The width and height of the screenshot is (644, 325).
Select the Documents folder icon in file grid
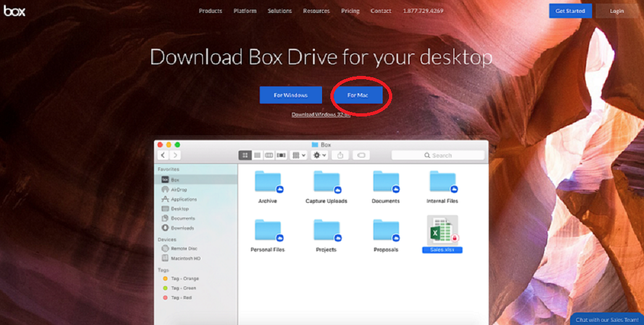[386, 181]
